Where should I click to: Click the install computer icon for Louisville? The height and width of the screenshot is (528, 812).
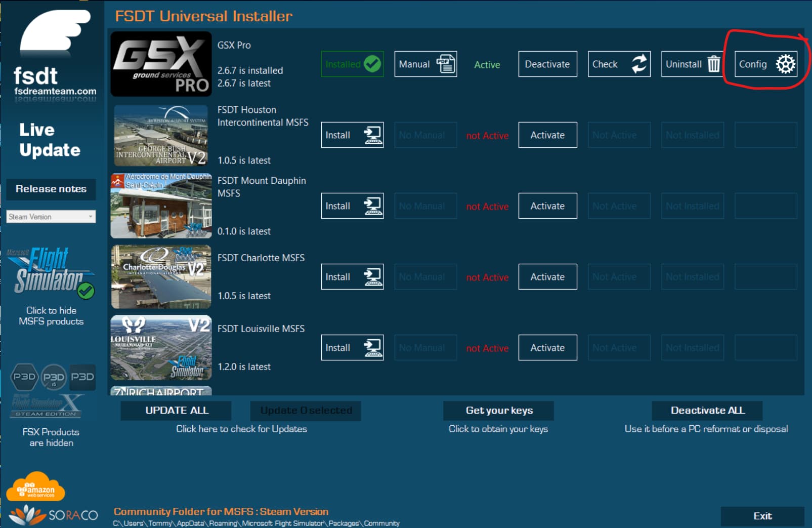click(373, 348)
